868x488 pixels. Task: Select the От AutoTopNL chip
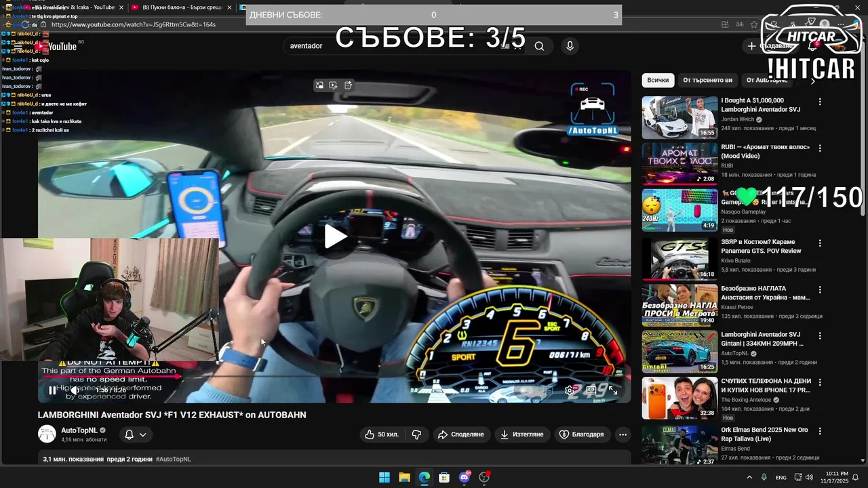pos(767,80)
